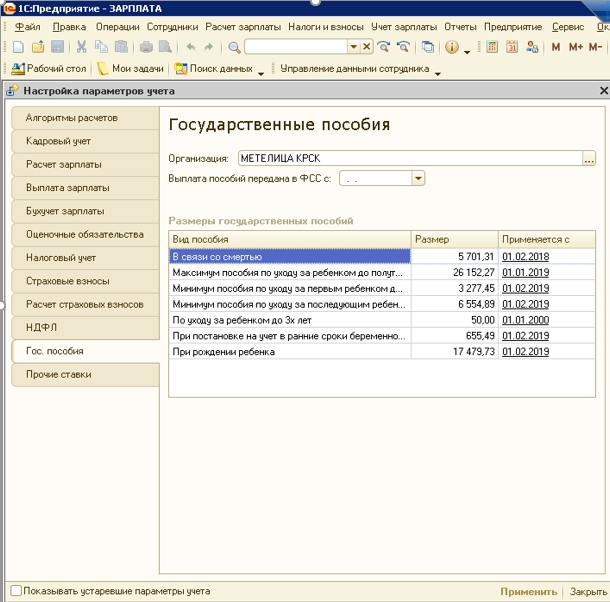Open the Отчеты menu
Image resolution: width=610 pixels, height=602 pixels.
click(460, 27)
